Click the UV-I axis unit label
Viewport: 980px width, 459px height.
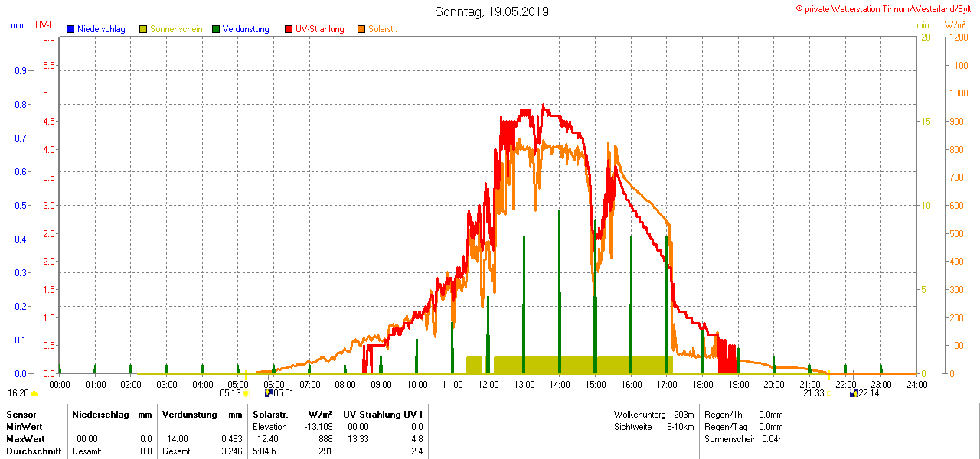[x=44, y=25]
